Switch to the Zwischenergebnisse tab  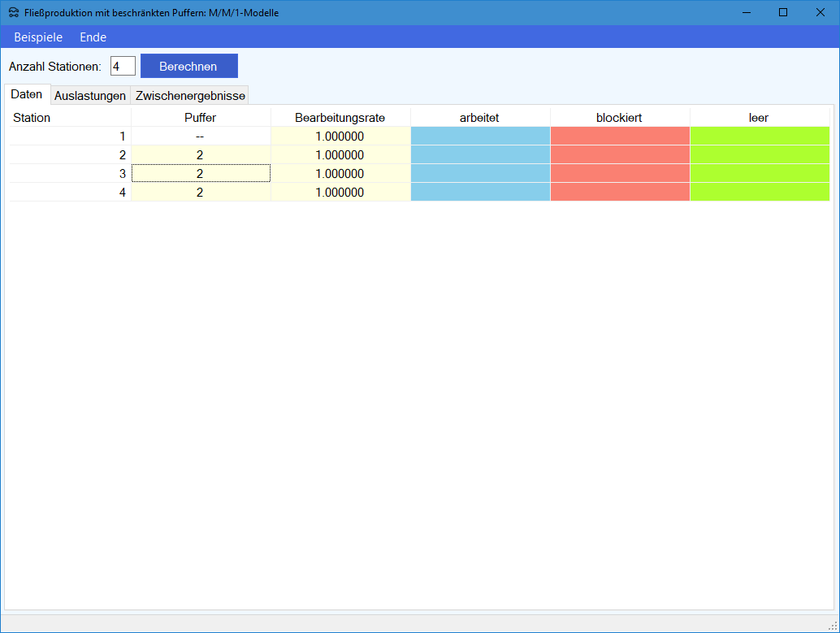click(190, 96)
